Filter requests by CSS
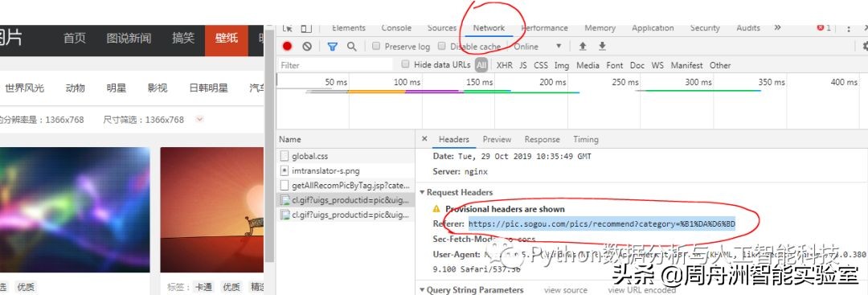868x295 pixels. (x=541, y=65)
